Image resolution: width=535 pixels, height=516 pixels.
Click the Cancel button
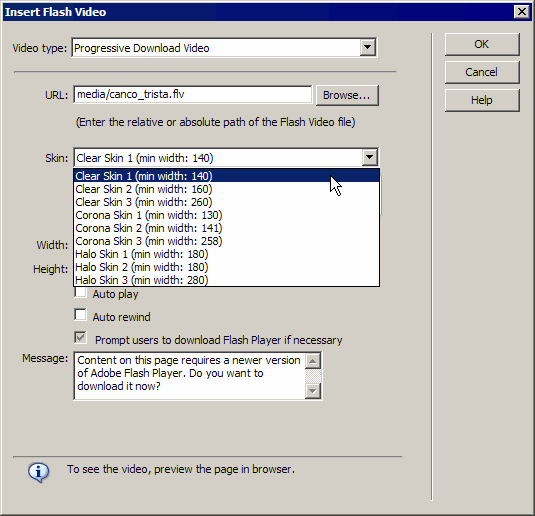[482, 72]
